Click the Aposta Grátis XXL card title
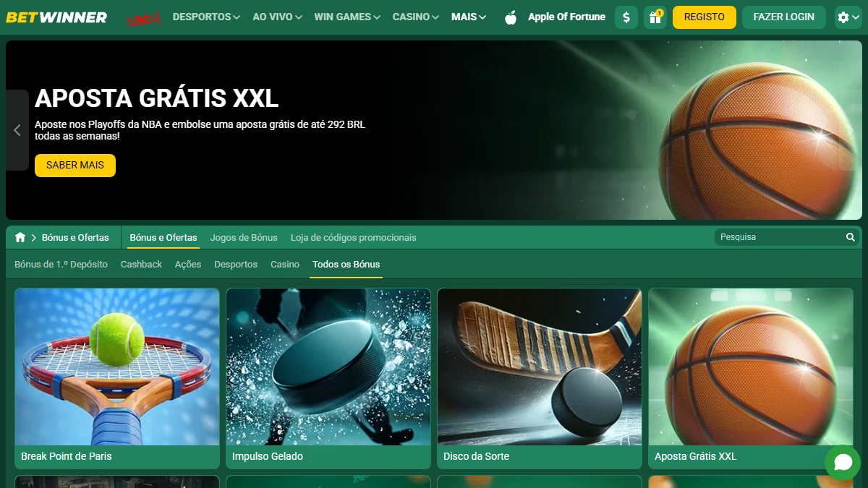 (x=695, y=456)
